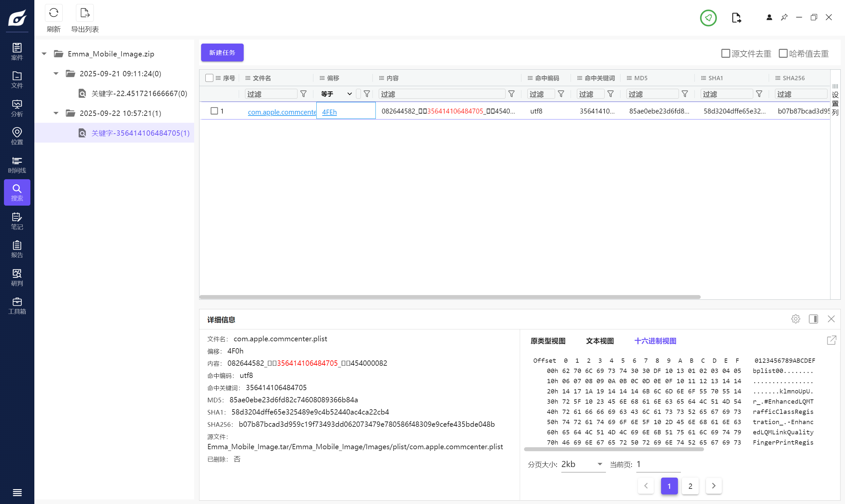Collapse the Emma_Mobile_Image.zip tree node
This screenshot has width=845, height=504.
44,54
